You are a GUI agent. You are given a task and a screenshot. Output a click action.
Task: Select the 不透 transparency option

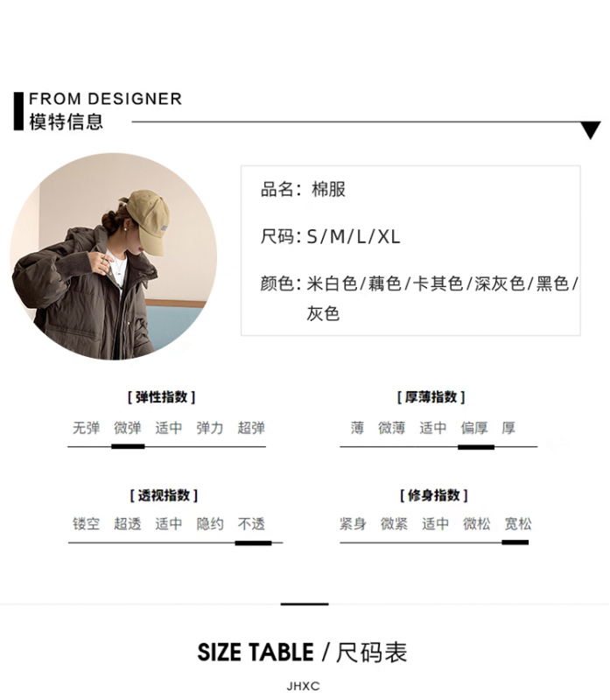point(251,523)
